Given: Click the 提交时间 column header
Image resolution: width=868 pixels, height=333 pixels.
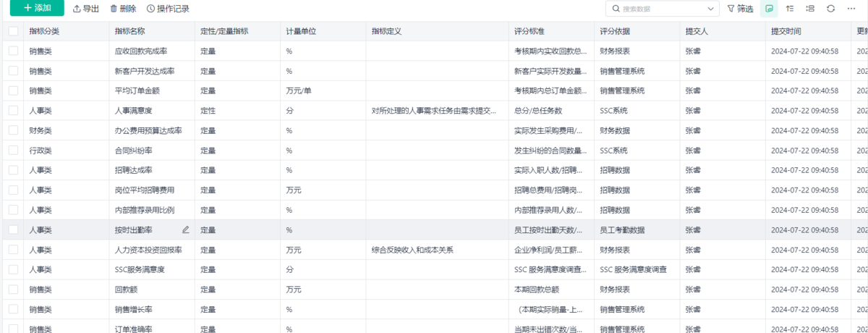Looking at the screenshot, I should click(x=807, y=32).
